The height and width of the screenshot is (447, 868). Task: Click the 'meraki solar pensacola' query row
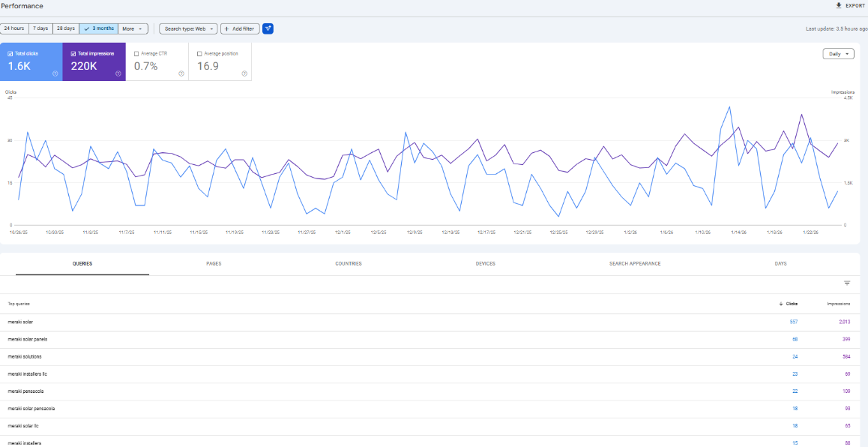[430, 408]
